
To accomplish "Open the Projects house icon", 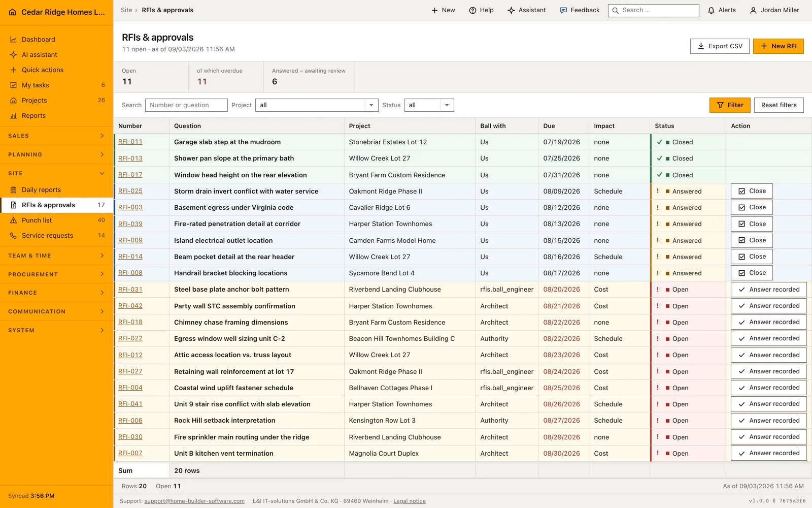I will click(14, 101).
